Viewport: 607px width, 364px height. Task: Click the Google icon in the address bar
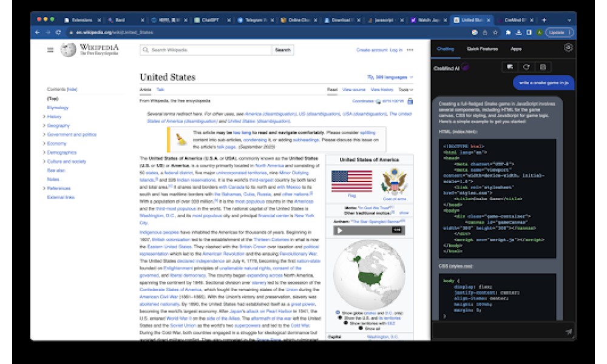[474, 33]
